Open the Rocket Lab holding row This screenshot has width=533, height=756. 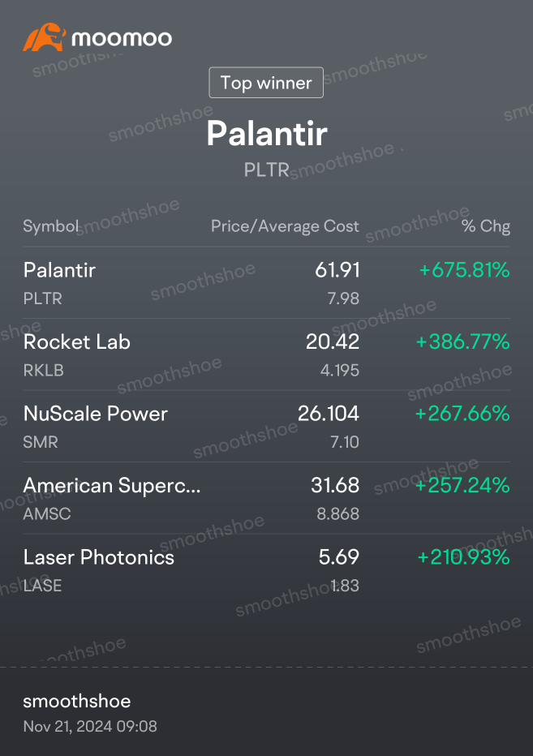(x=77, y=342)
